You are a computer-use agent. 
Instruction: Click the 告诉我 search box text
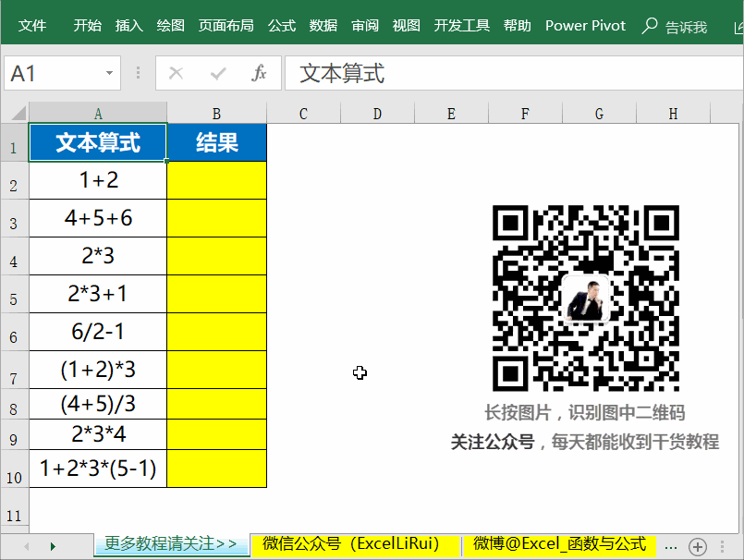686,27
